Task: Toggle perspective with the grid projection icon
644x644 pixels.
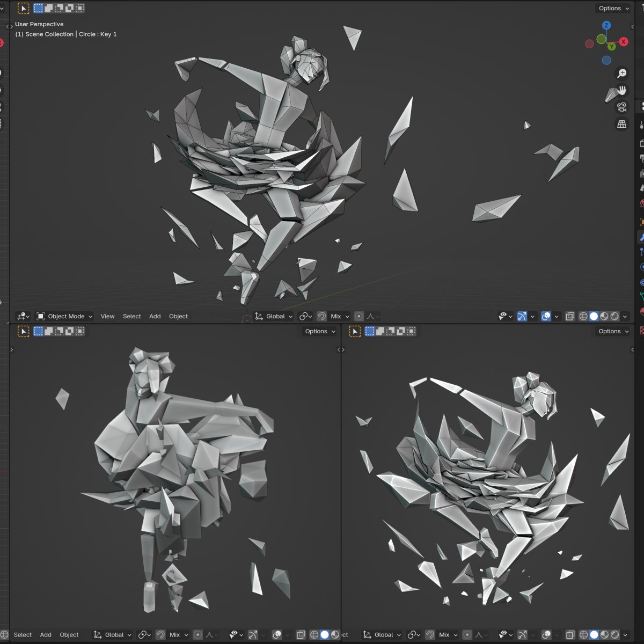Action: pyautogui.click(x=622, y=124)
